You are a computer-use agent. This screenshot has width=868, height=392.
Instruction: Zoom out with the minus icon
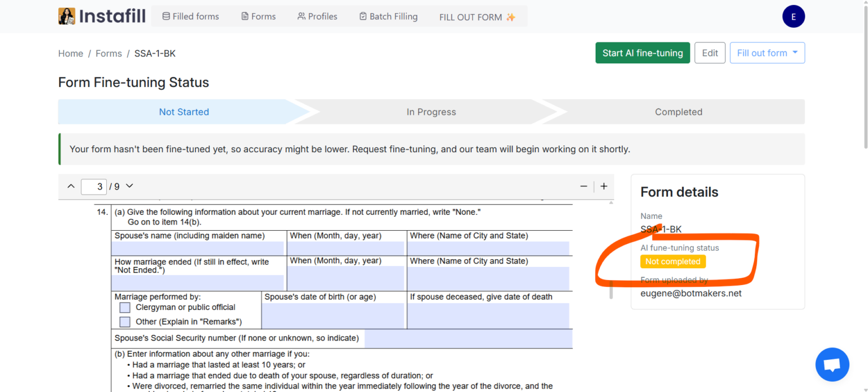click(584, 186)
